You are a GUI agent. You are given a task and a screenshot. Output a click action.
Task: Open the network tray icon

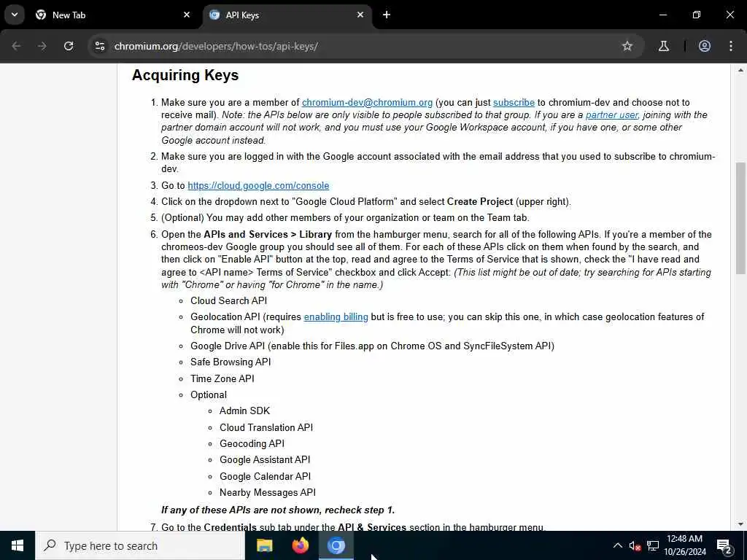point(653,546)
